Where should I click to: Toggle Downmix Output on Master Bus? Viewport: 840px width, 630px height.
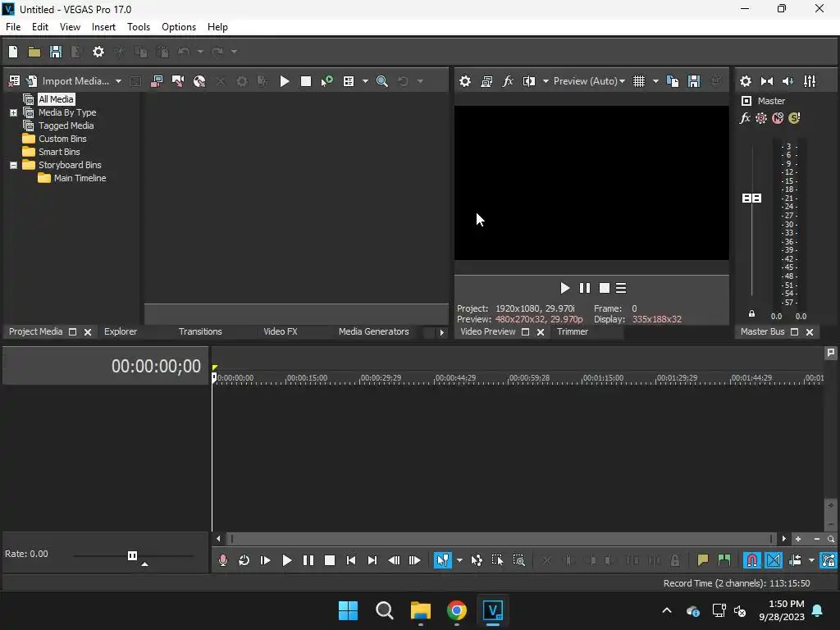(x=767, y=81)
